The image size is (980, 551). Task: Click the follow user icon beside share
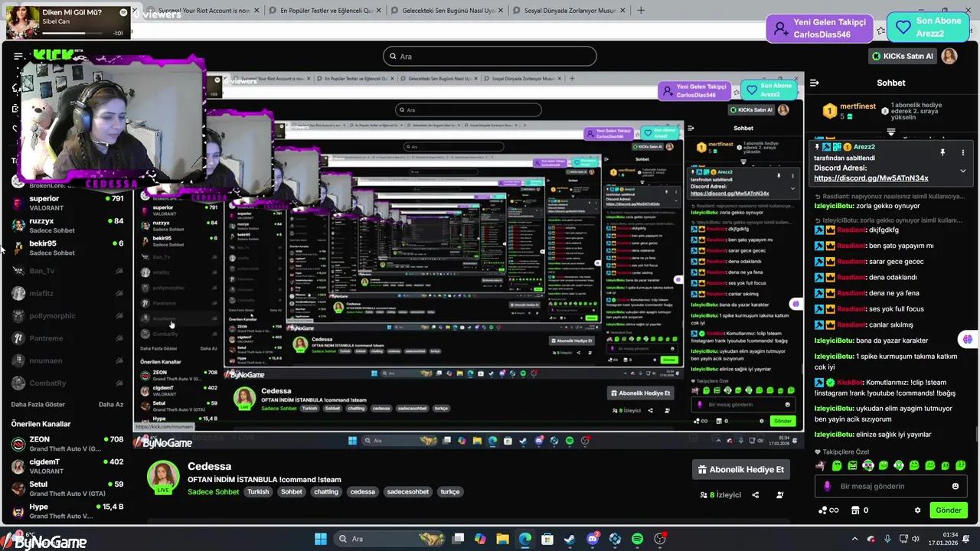pos(779,495)
